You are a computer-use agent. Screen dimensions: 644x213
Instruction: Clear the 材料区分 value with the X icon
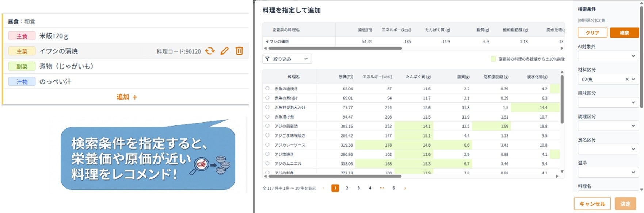627,79
